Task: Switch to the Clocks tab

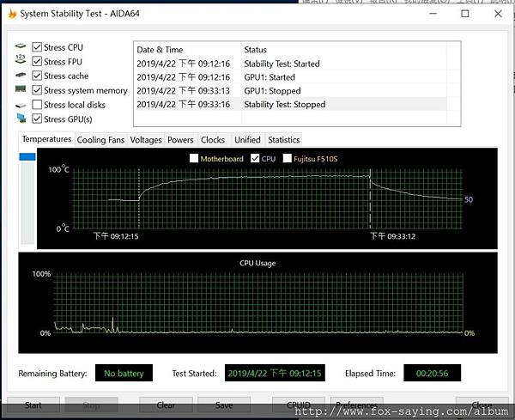Action: (213, 140)
